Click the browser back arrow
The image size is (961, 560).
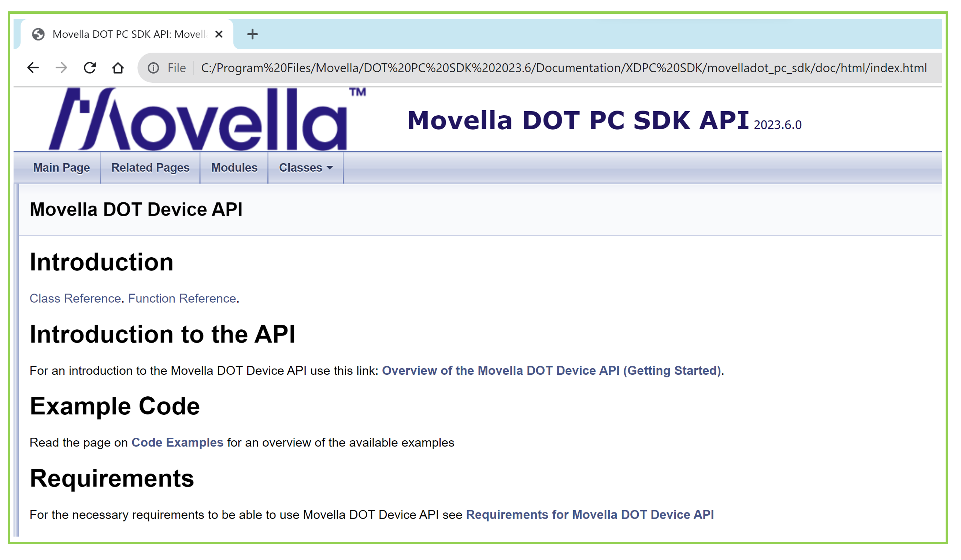coord(34,68)
